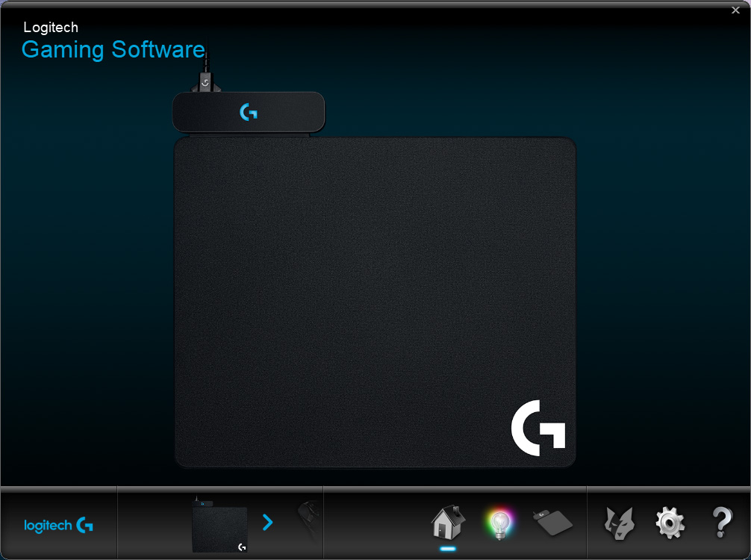Click the blue G logo on the charging module
751x560 pixels.
point(248,112)
